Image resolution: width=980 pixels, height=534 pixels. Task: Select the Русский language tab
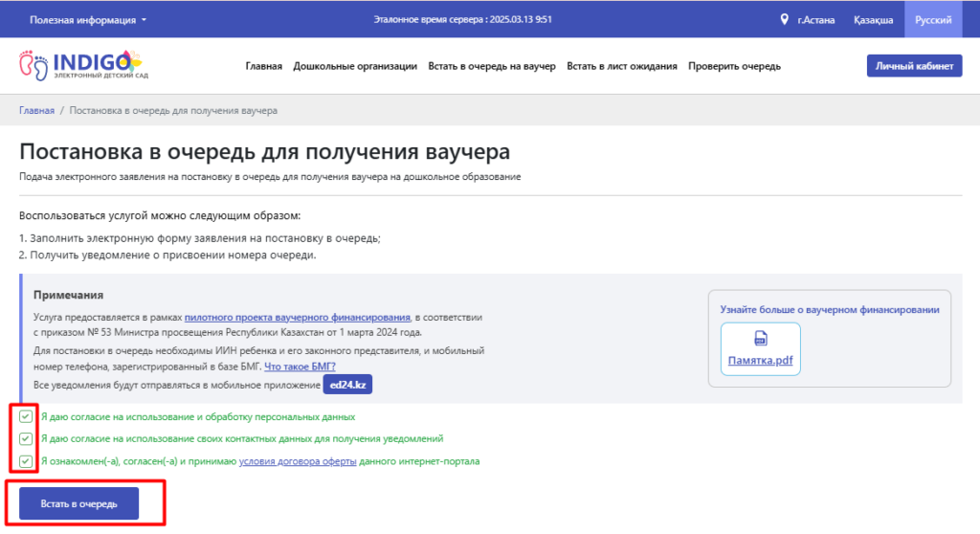tap(933, 19)
